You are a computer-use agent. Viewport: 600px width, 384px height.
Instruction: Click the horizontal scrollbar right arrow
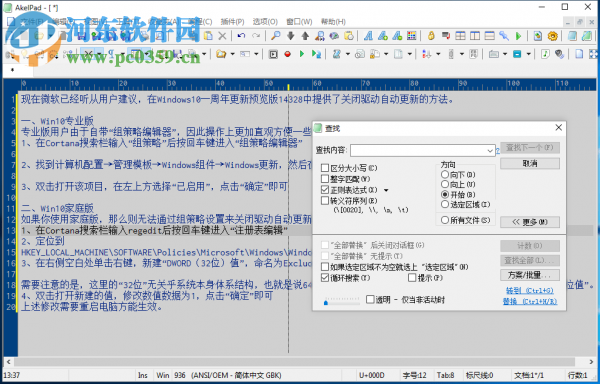tap(591, 361)
